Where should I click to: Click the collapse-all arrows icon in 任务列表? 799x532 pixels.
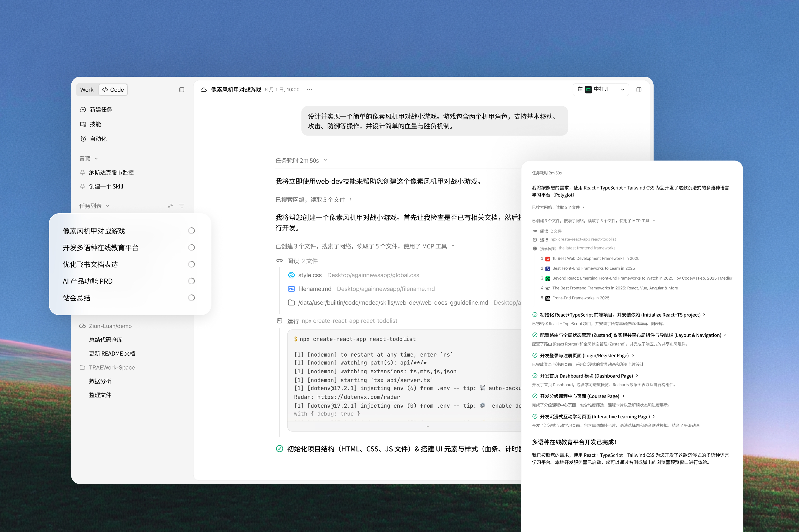click(x=170, y=206)
